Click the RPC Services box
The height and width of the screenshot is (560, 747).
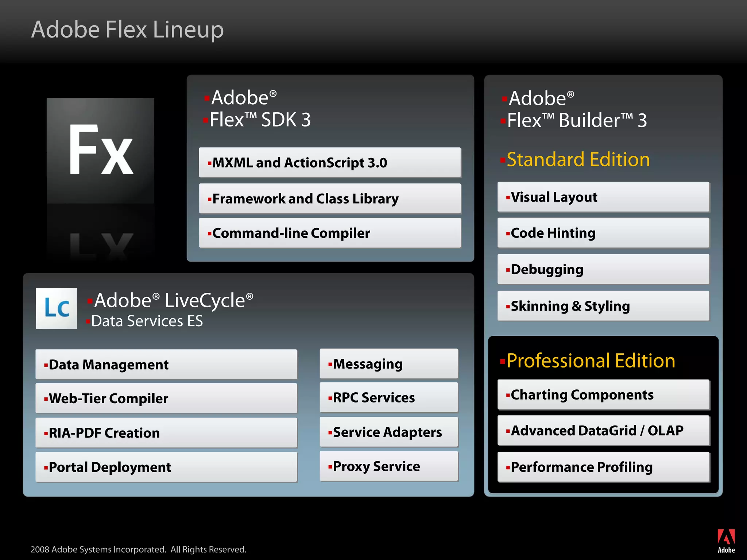point(389,397)
